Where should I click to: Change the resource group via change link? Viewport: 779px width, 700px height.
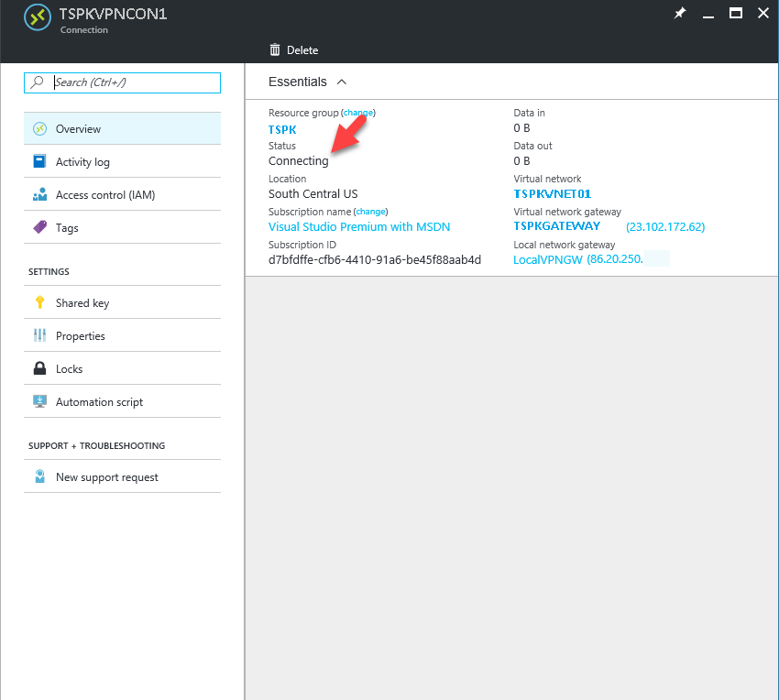pos(358,113)
